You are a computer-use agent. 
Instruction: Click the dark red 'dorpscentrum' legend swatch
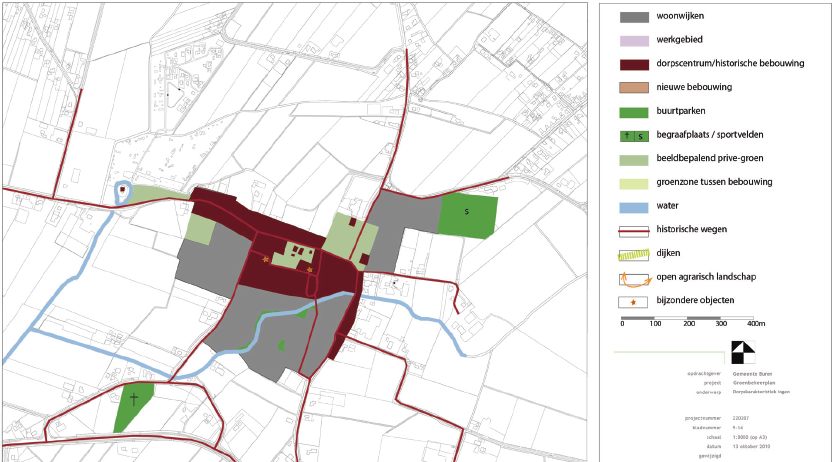(x=634, y=65)
